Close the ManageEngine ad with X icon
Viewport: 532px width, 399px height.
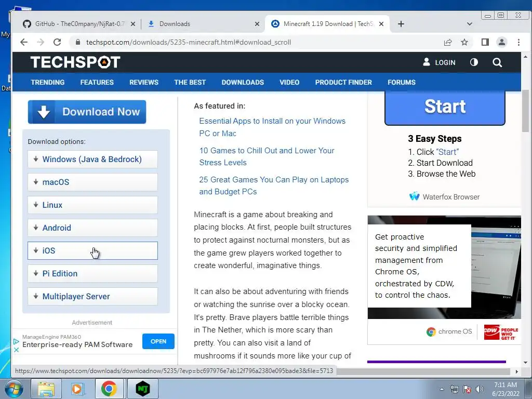pos(16,350)
